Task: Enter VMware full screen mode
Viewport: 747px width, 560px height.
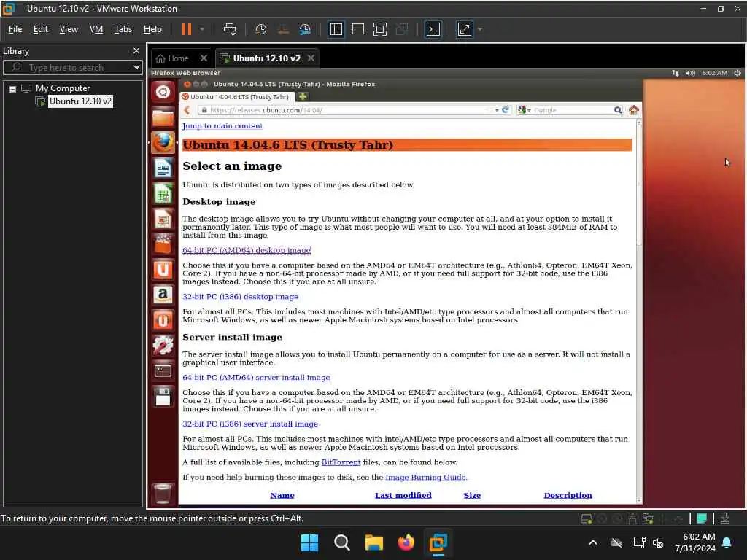Action: tap(379, 29)
